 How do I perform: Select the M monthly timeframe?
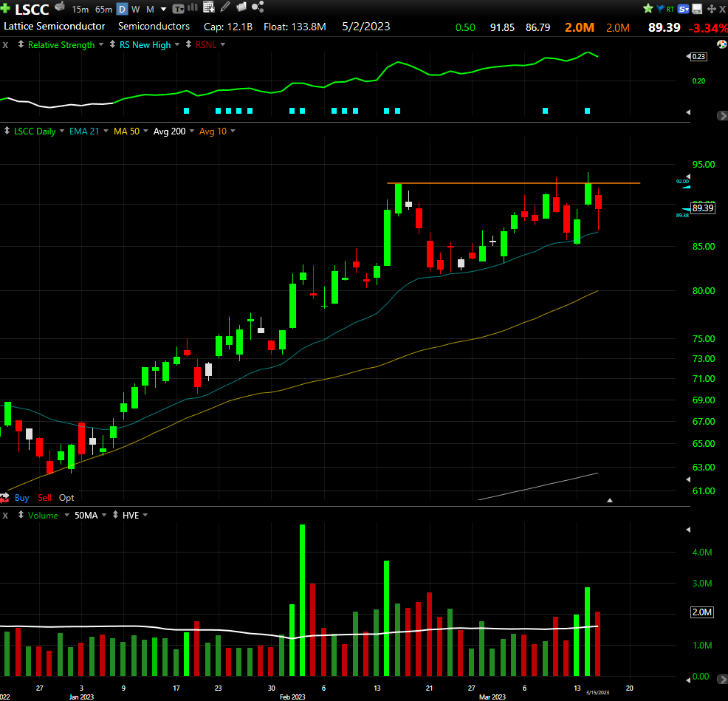150,10
